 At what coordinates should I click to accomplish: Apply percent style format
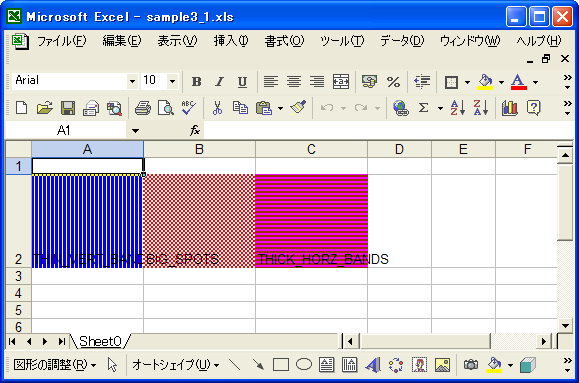pos(393,82)
